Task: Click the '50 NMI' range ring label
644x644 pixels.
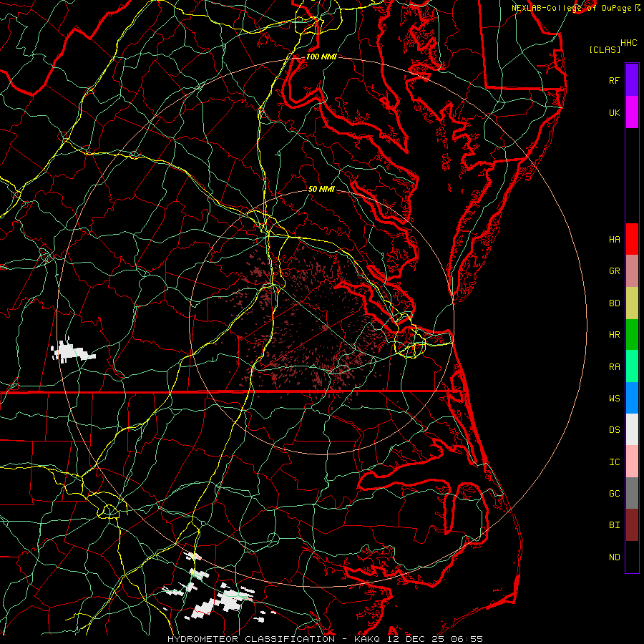Action: point(321,189)
